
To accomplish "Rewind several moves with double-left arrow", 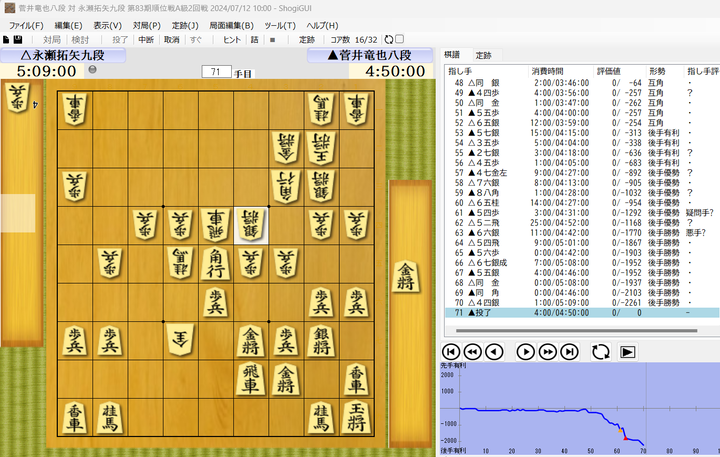I will (x=472, y=352).
